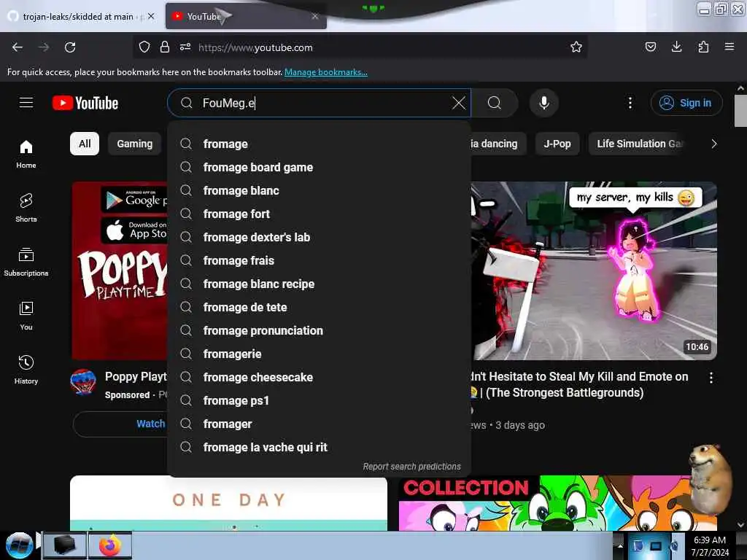Click the Sign in button

click(686, 103)
